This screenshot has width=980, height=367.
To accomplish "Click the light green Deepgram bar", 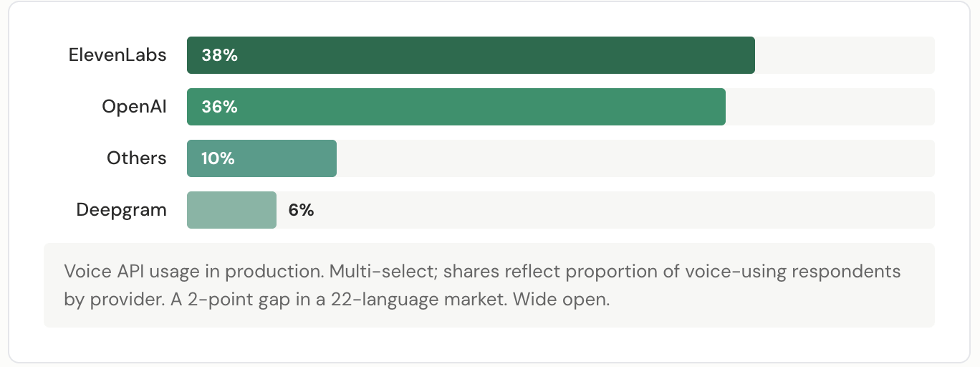I will pyautogui.click(x=231, y=210).
